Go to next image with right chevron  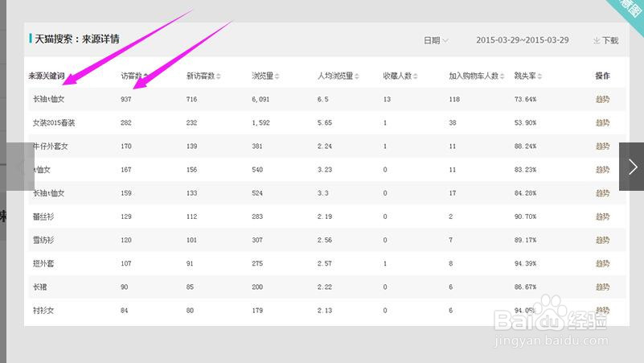tap(633, 167)
